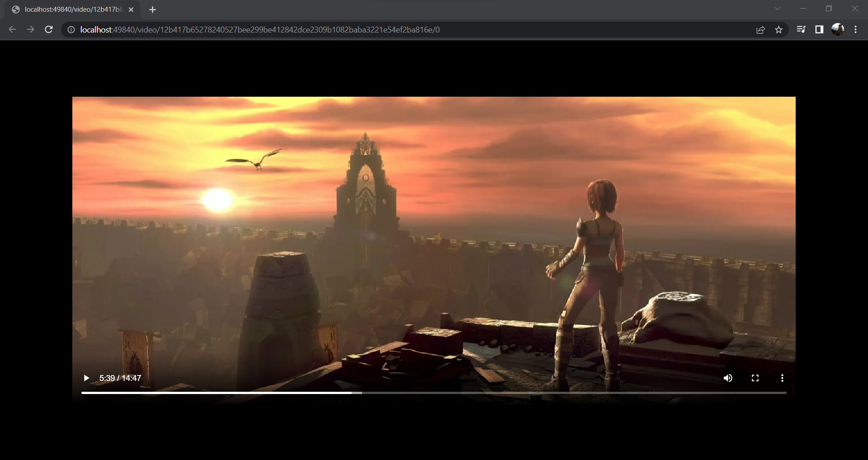Open a new tab

[x=152, y=9]
